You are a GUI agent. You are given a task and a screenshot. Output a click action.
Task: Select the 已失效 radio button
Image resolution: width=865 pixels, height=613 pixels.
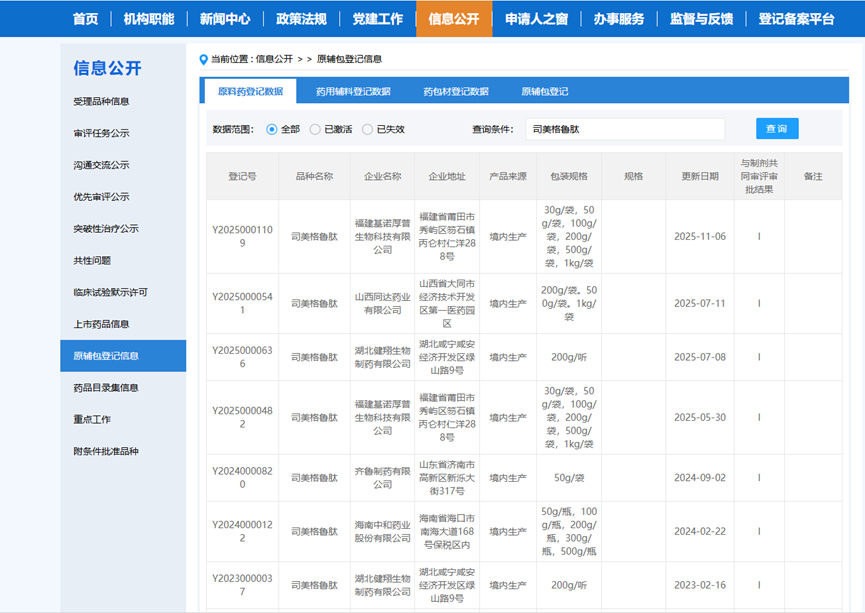(x=368, y=129)
